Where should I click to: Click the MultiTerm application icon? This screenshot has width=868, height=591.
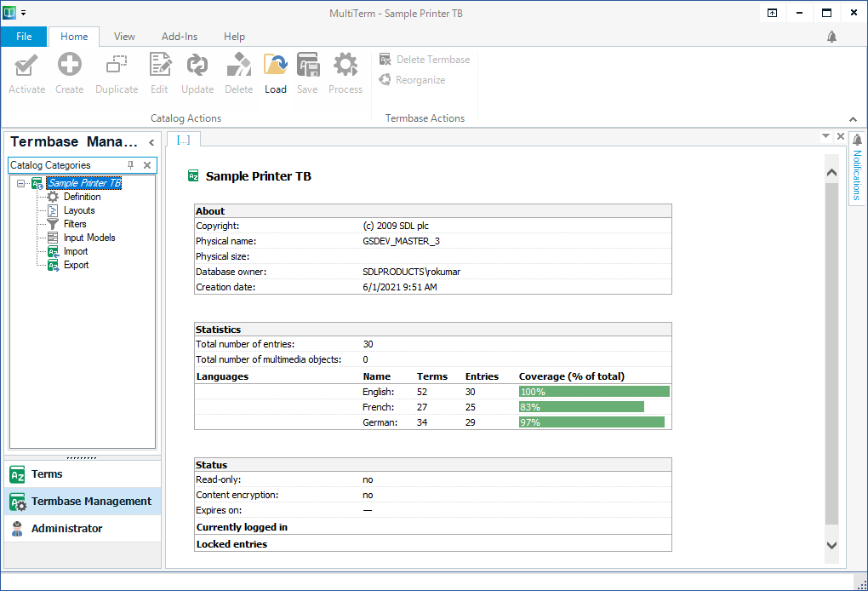[x=9, y=12]
